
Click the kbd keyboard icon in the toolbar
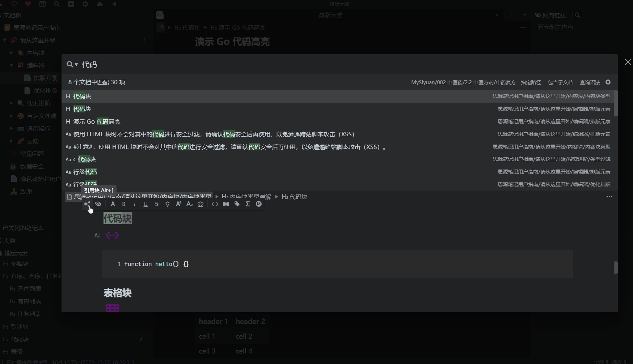(226, 204)
